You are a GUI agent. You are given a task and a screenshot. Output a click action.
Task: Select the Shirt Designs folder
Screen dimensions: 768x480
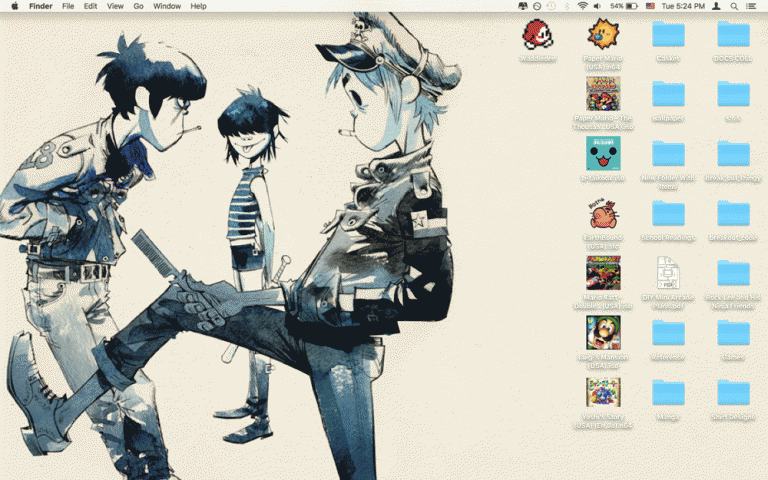click(x=733, y=393)
